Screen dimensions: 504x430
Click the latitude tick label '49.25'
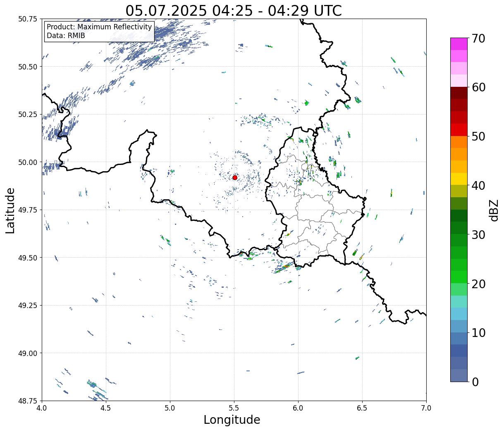[28, 306]
